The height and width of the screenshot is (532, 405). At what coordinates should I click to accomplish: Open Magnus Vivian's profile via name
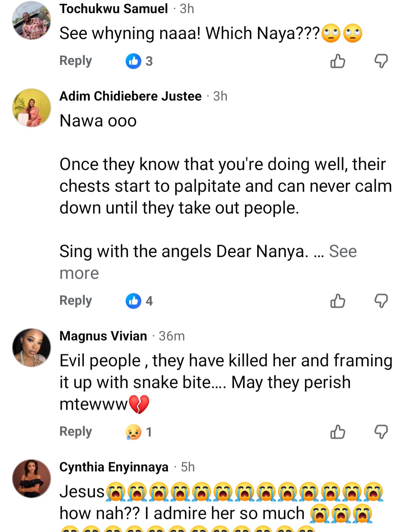[103, 336]
